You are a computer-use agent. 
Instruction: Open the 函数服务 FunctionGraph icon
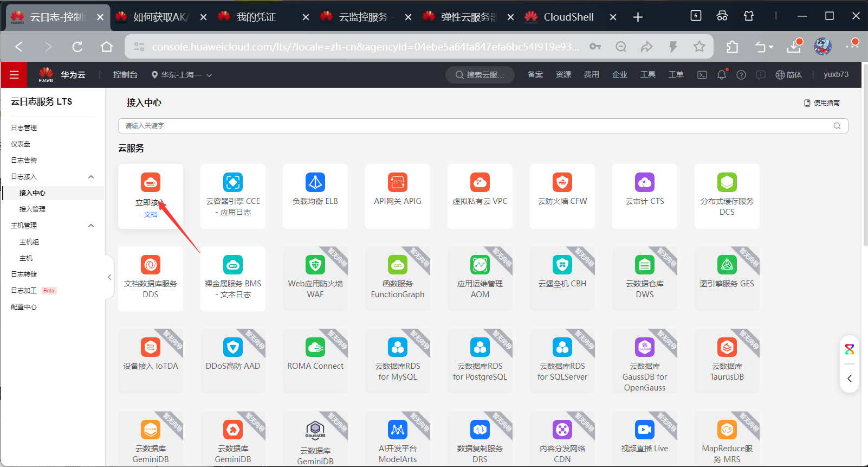pyautogui.click(x=398, y=265)
